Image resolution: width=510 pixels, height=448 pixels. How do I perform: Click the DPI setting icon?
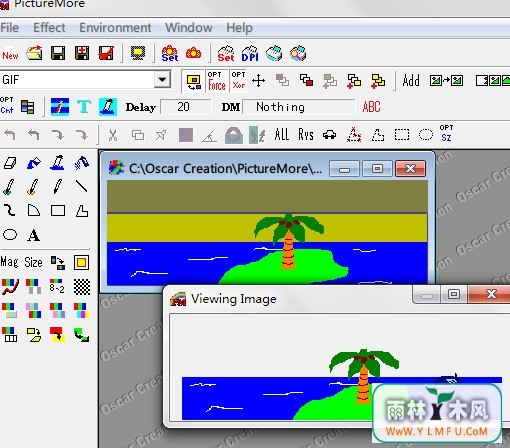250,54
